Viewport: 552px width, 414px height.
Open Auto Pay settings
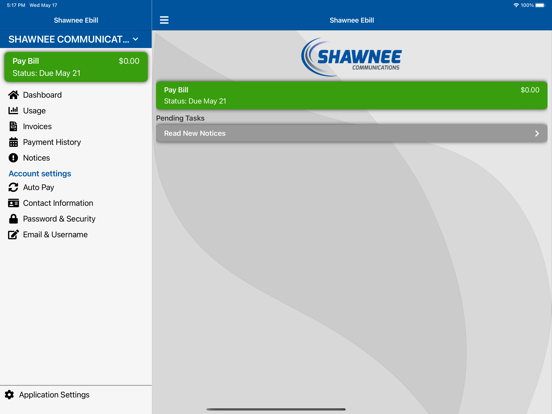[x=38, y=187]
